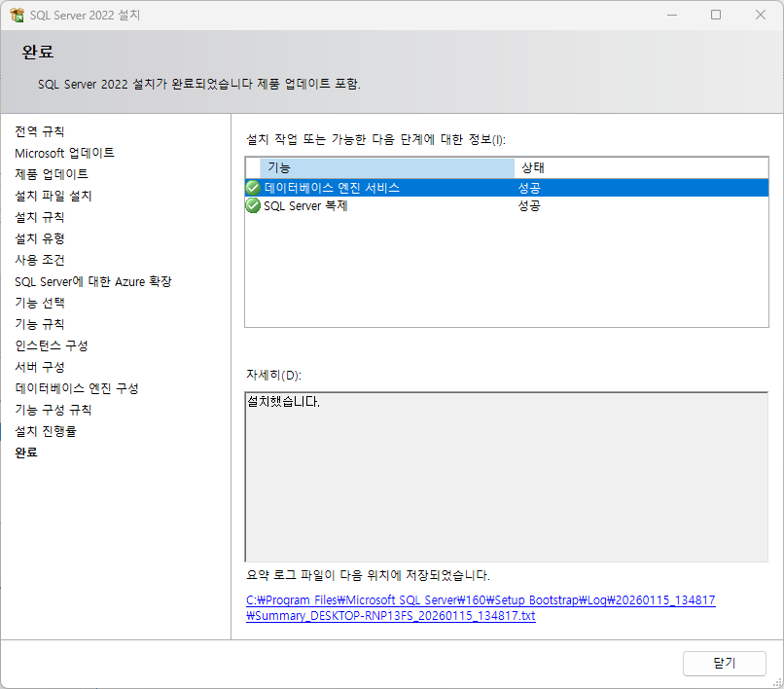Click the 닫기 button
Screen dimensions: 784x689
tap(724, 664)
